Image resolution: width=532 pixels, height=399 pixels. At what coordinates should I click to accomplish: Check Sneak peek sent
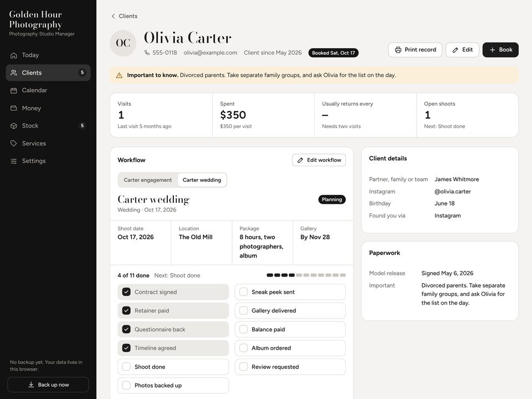[243, 292]
